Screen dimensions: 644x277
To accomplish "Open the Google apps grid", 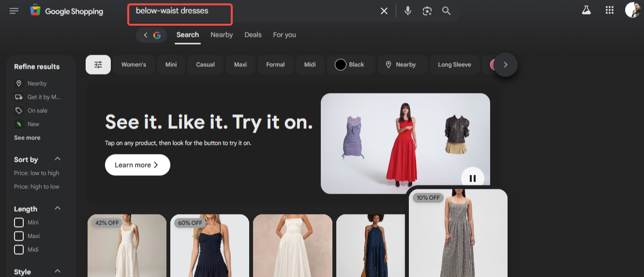I will pyautogui.click(x=610, y=10).
